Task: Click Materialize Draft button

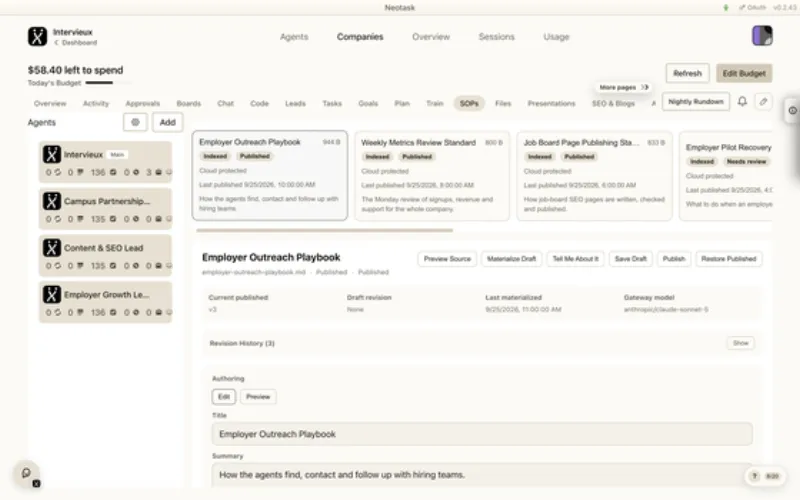Action: (511, 259)
